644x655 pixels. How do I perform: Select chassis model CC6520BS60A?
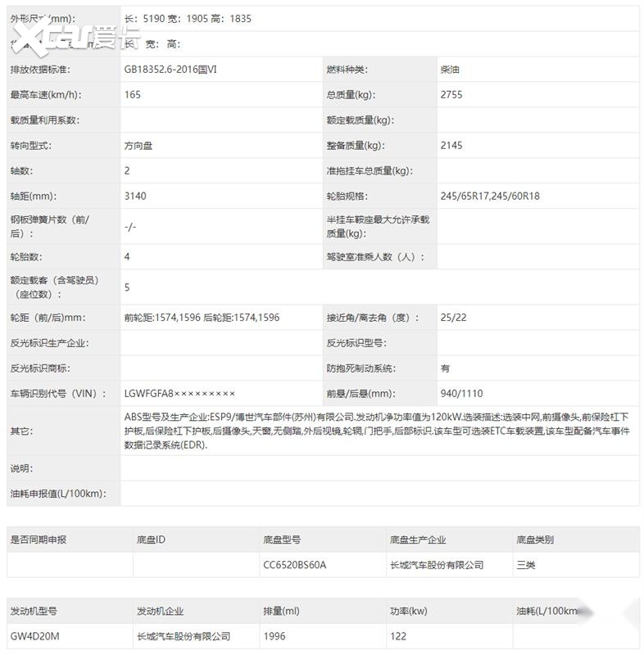(295, 565)
